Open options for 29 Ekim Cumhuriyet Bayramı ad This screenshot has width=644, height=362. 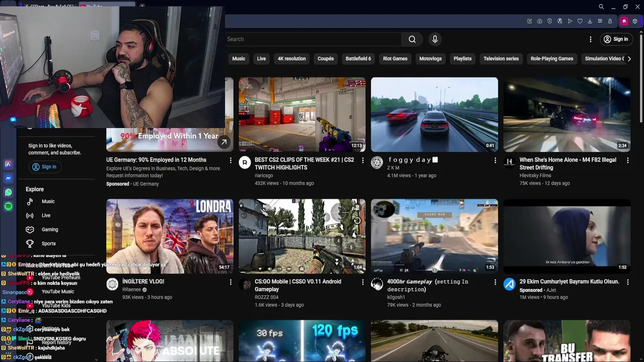coord(627,282)
